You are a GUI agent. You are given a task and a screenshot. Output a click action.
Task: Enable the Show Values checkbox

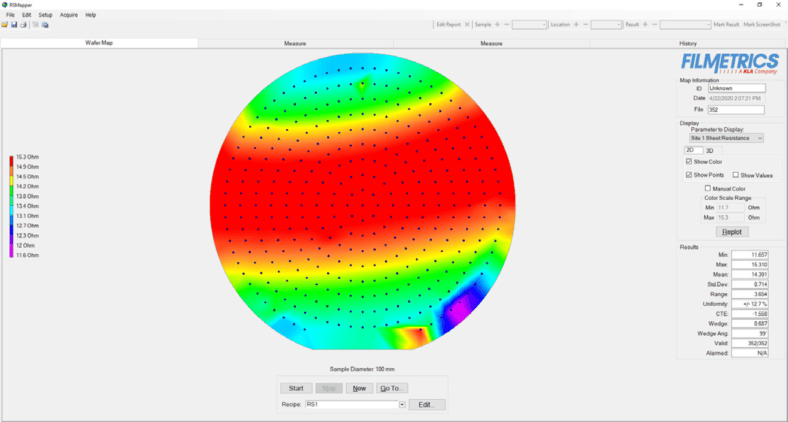point(736,175)
